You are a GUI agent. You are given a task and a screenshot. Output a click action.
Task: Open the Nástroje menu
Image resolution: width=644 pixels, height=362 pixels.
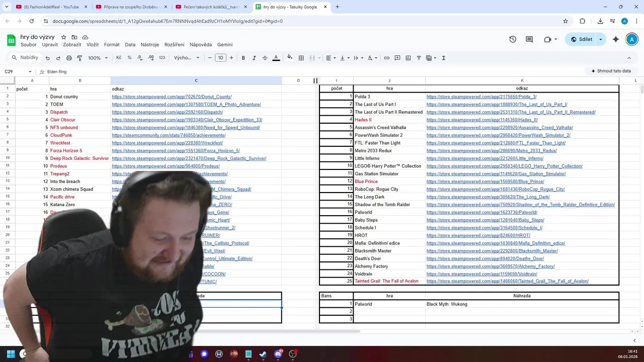point(150,45)
